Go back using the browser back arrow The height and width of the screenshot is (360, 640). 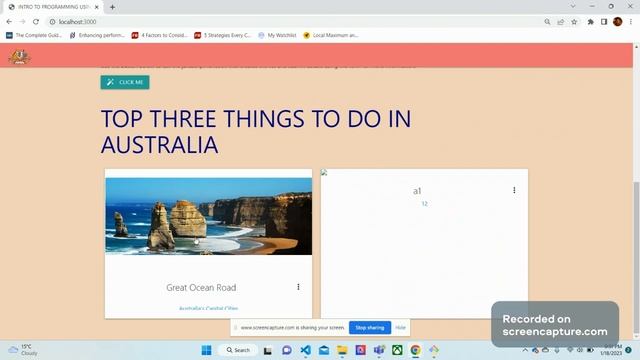pos(9,22)
